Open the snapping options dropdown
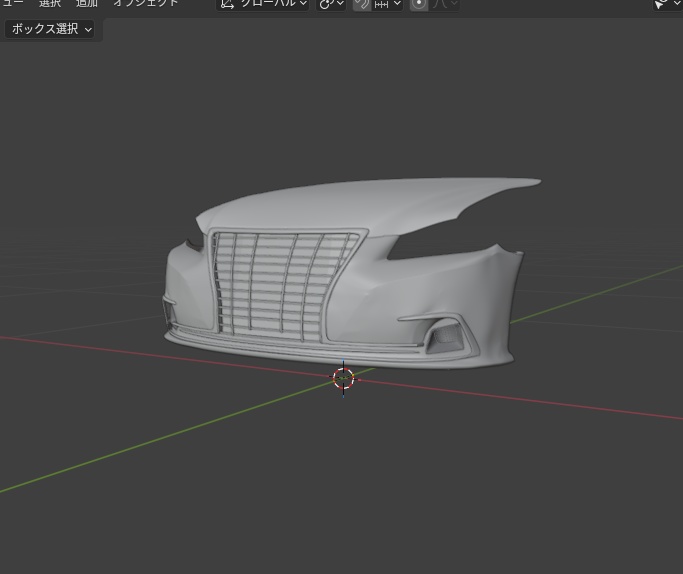The width and height of the screenshot is (683, 574). click(388, 4)
